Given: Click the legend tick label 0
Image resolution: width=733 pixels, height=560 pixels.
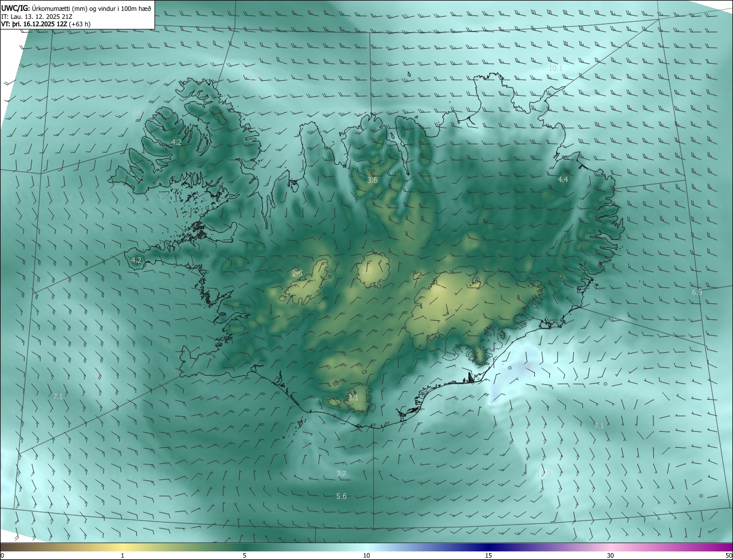Looking at the screenshot, I should 2,556.
